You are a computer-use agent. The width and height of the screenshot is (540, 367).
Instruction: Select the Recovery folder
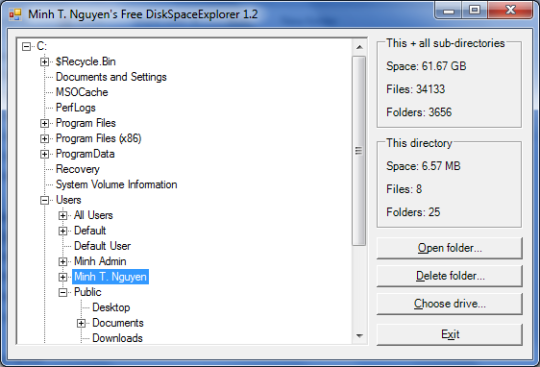78,169
